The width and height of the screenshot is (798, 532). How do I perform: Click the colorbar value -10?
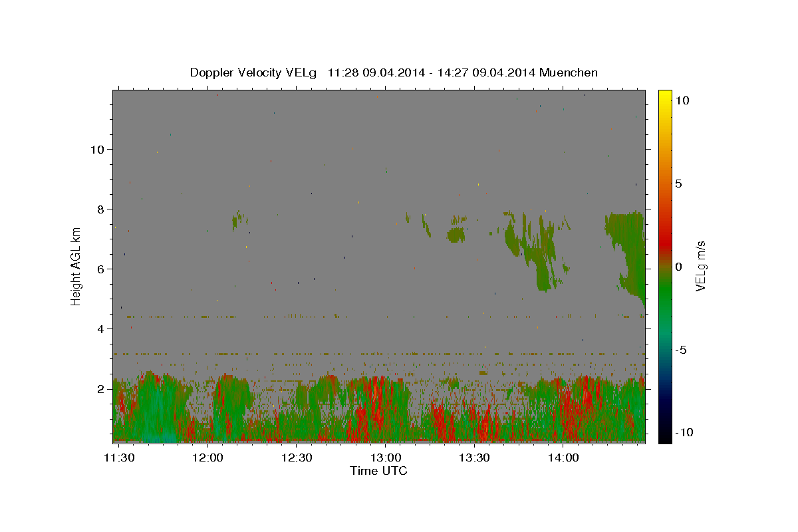(x=683, y=433)
